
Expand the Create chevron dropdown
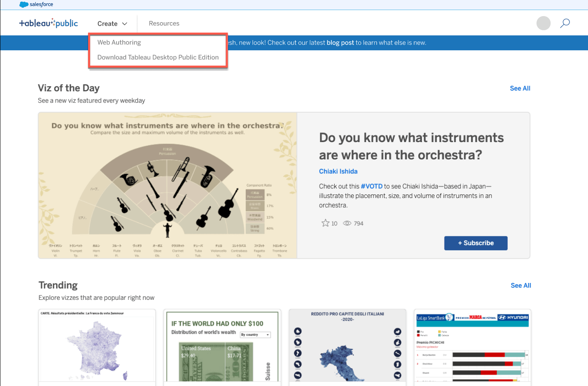point(125,23)
